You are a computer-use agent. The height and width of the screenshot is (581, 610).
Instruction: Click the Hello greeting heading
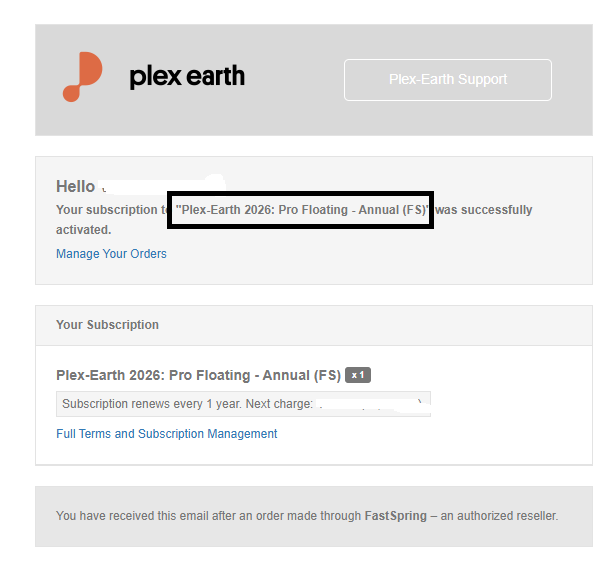75,186
